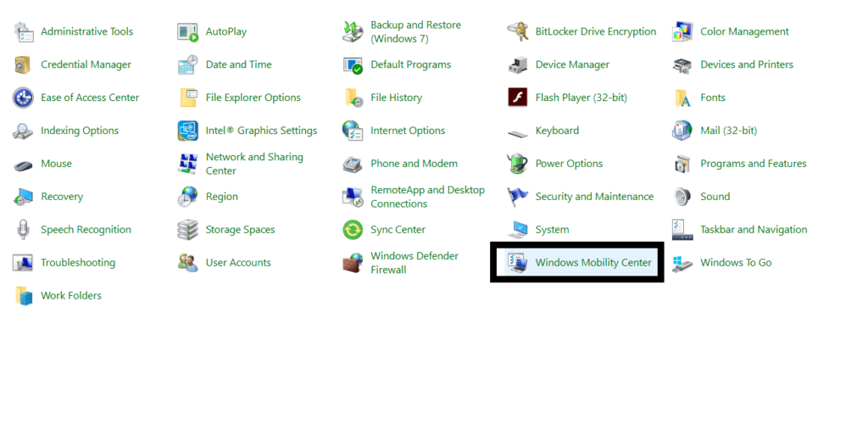
Task: Click the Credential Manager safe icon
Action: (x=23, y=64)
